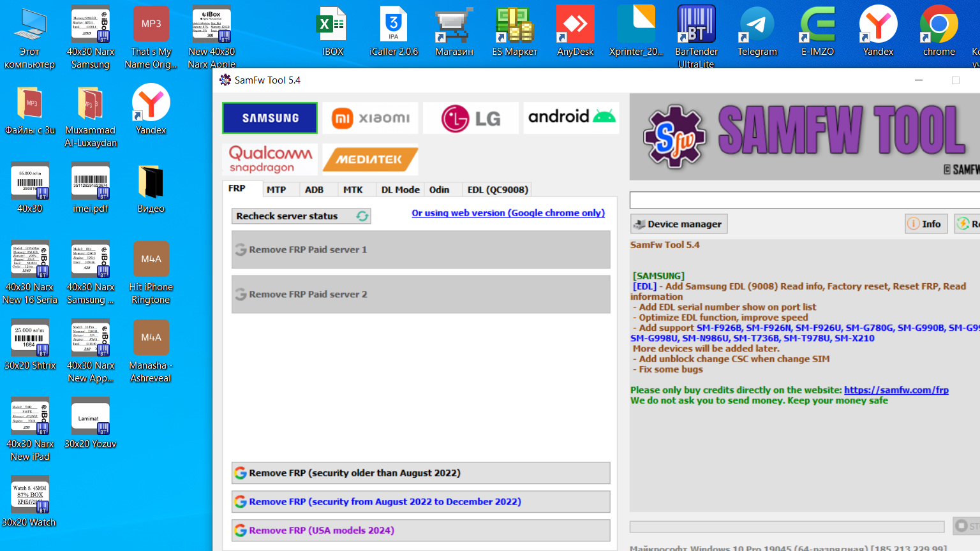The image size is (980, 551).
Task: Open the ES Маркет desktop shortcut
Action: (x=515, y=32)
